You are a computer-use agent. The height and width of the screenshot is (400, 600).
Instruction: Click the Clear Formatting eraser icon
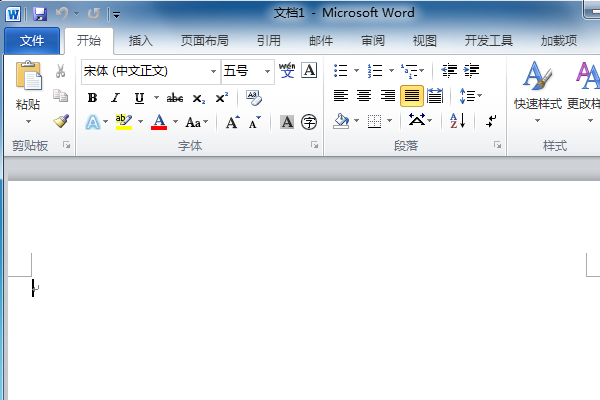[254, 98]
